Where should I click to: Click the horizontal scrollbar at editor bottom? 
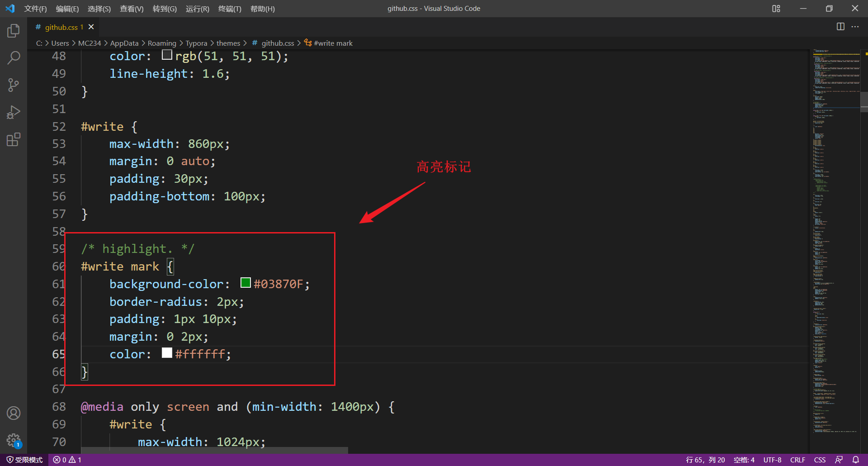click(x=214, y=450)
